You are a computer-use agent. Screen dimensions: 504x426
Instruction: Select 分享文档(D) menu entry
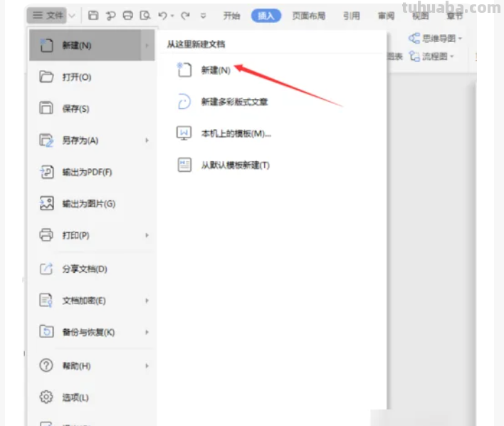[x=92, y=269]
